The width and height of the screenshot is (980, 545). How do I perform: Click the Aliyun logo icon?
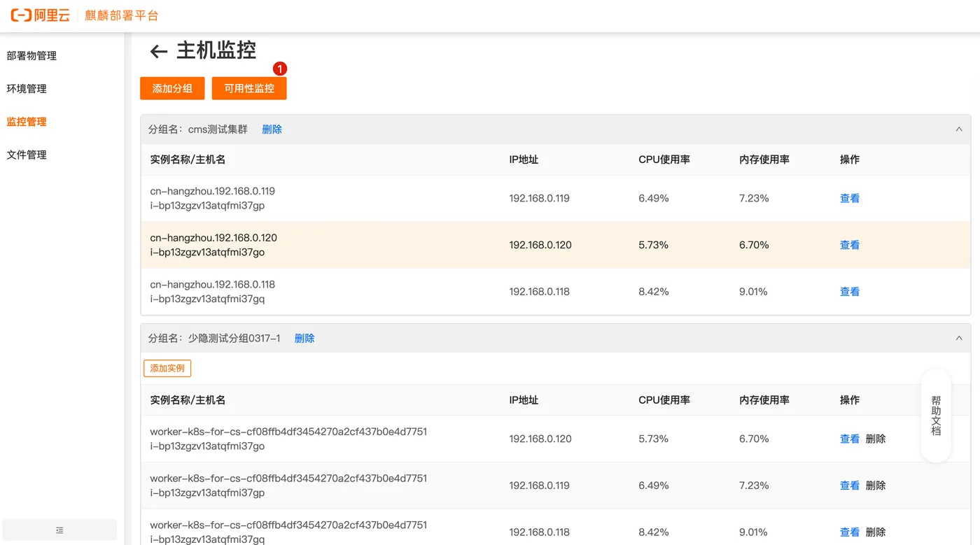point(40,15)
